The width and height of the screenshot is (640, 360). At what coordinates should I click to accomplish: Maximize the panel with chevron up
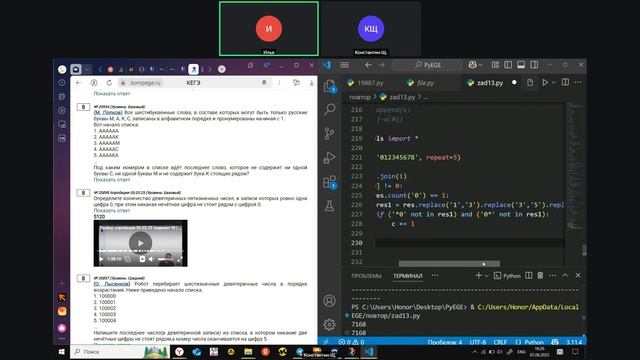[x=565, y=276]
